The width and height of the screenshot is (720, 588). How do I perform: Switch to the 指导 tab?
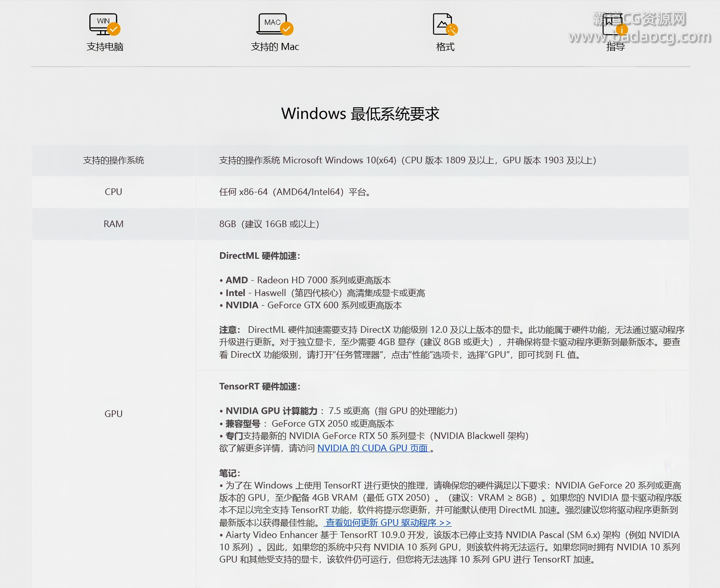tap(615, 47)
